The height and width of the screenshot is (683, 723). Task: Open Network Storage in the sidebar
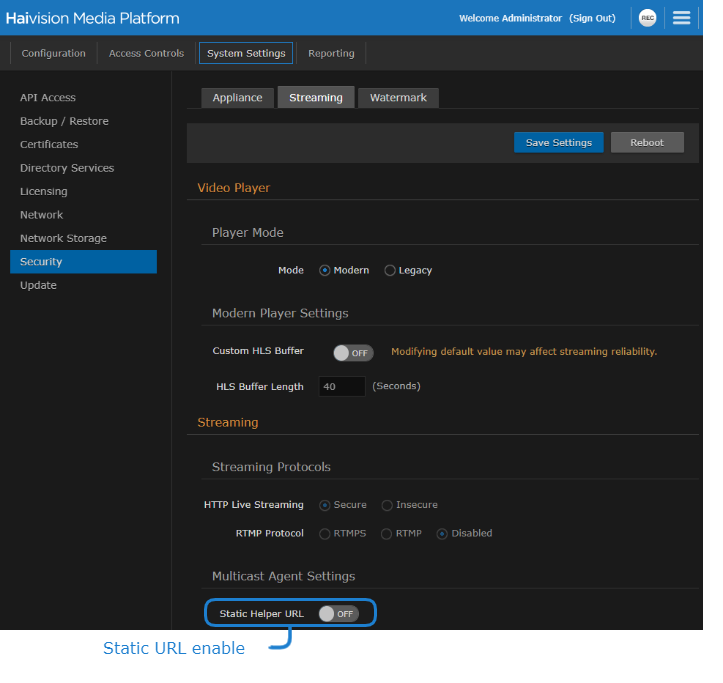coord(63,238)
